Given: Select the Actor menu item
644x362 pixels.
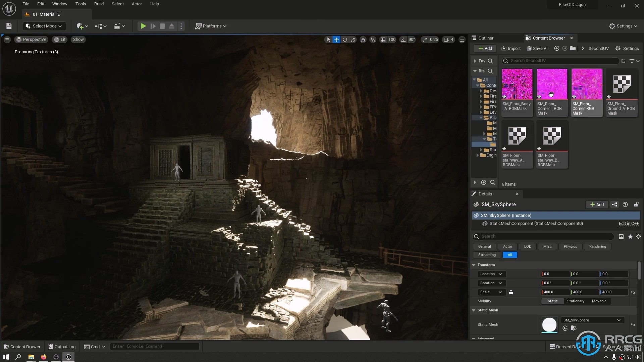Looking at the screenshot, I should [137, 4].
